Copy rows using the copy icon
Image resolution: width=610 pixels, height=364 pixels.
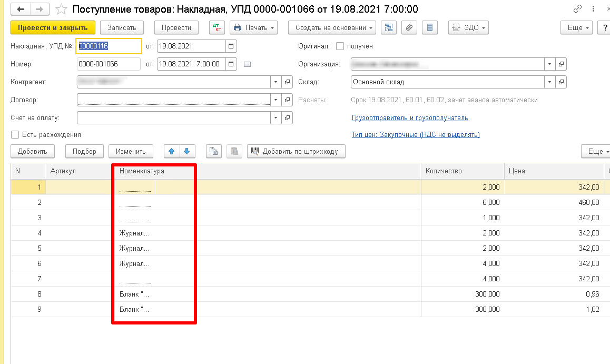[213, 151]
